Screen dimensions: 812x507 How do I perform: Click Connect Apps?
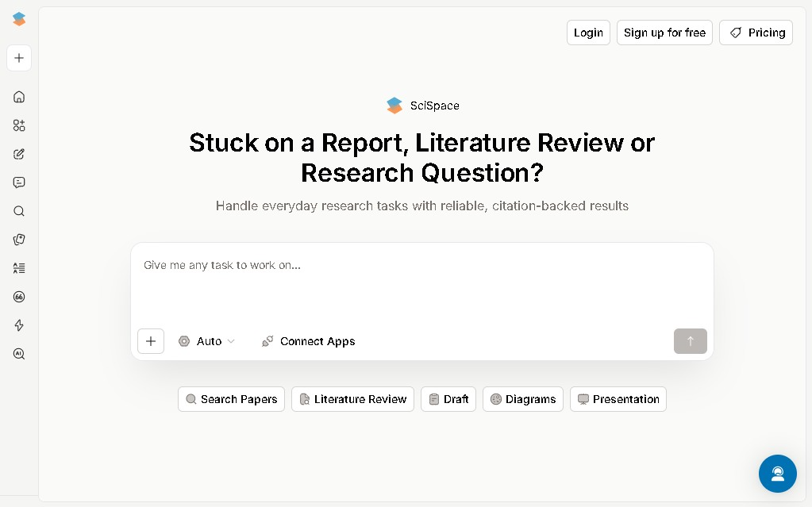click(x=309, y=341)
